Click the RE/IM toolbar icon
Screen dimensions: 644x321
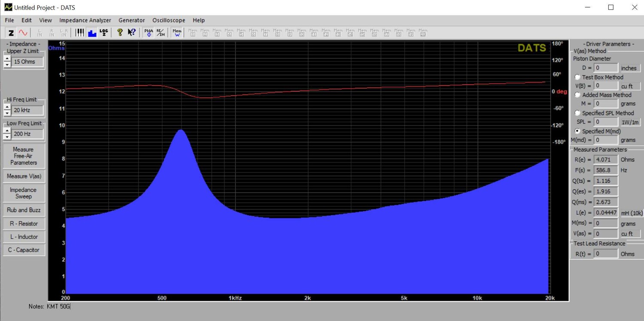click(161, 33)
